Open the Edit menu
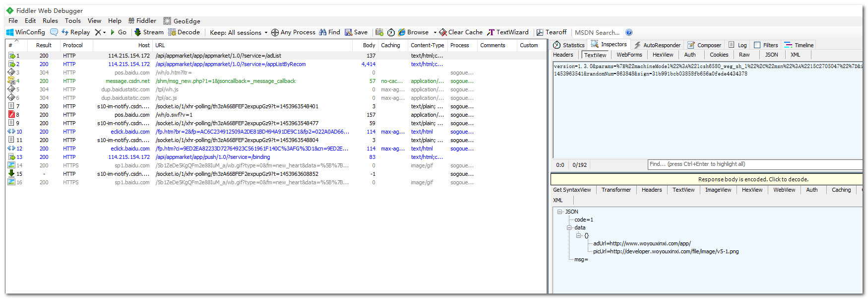This screenshot has height=299, width=868. pos(30,21)
